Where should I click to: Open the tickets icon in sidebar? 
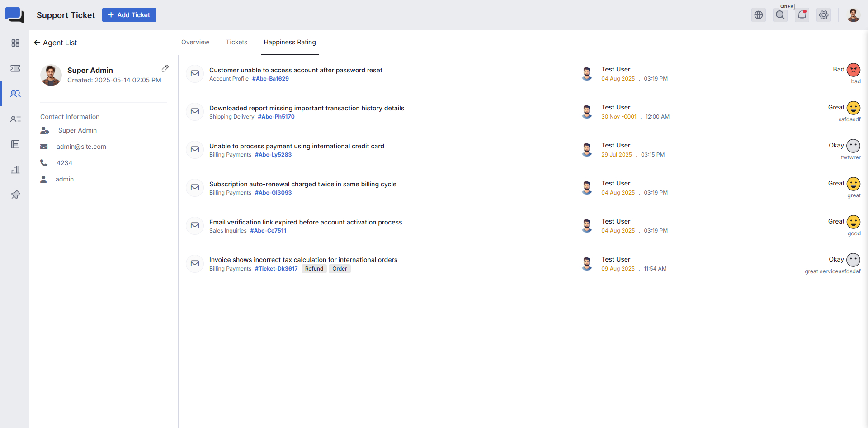(15, 68)
